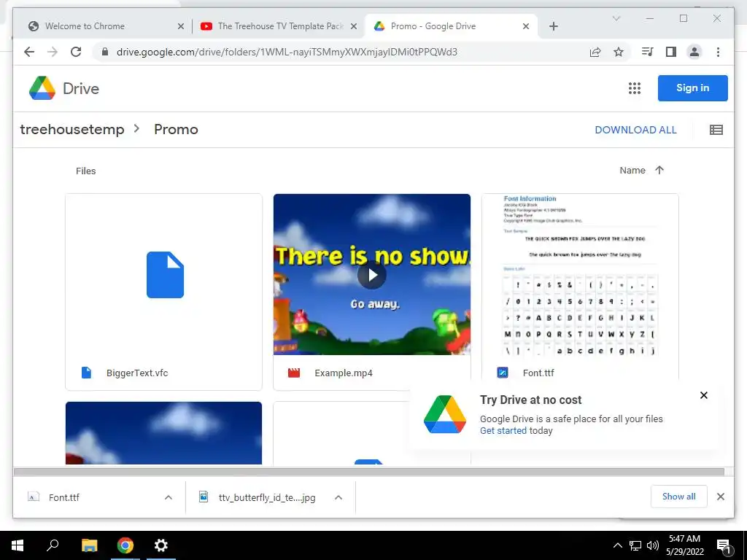This screenshot has height=560, width=747.
Task: Reload the current page
Action: 76,52
